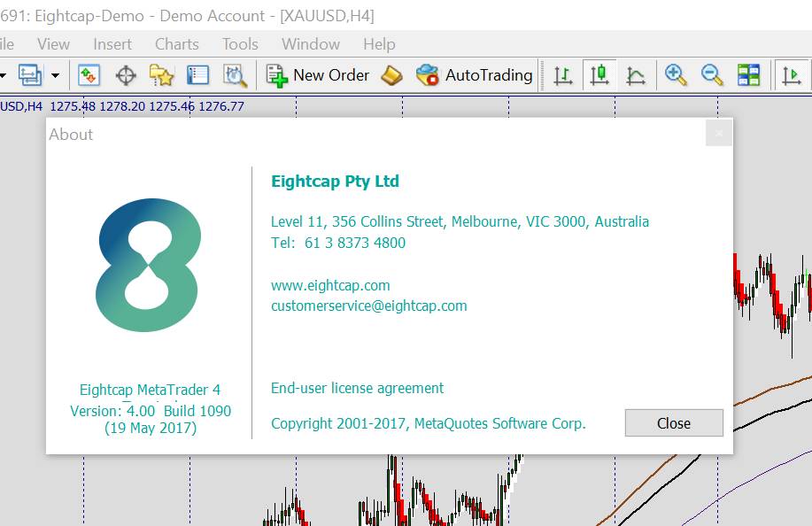Select the Collins Street address line

[x=460, y=221]
